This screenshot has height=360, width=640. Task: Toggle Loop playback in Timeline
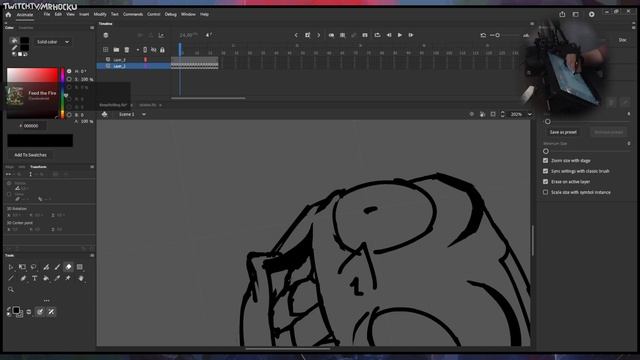pos(378,36)
